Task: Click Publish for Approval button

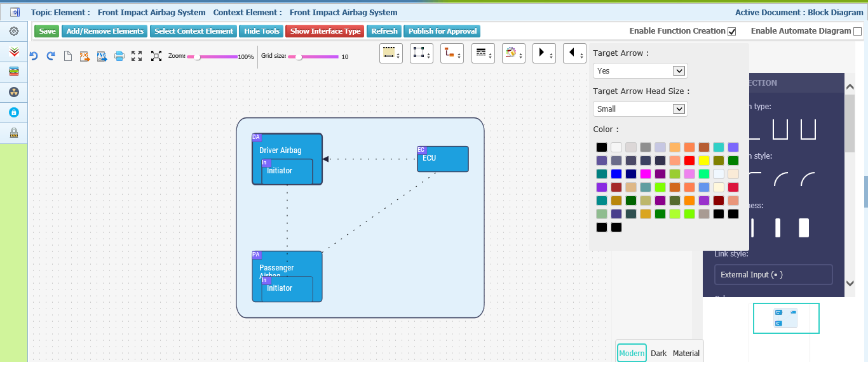Action: tap(442, 31)
